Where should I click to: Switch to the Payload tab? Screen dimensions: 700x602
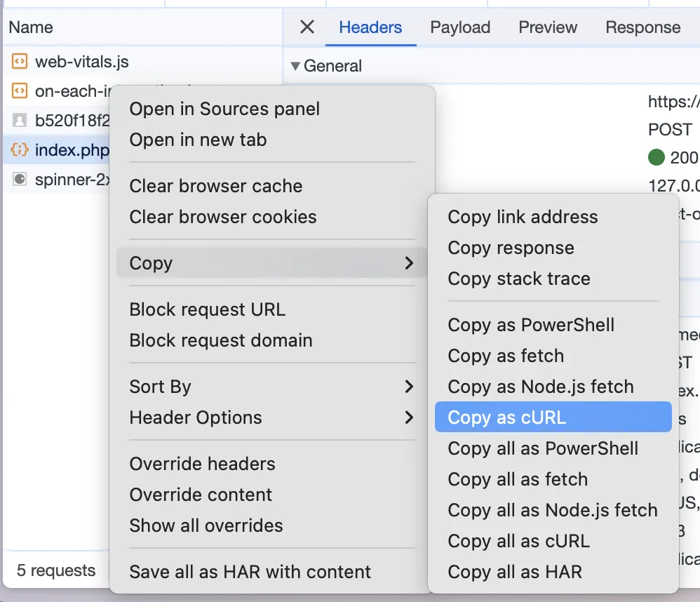460,27
